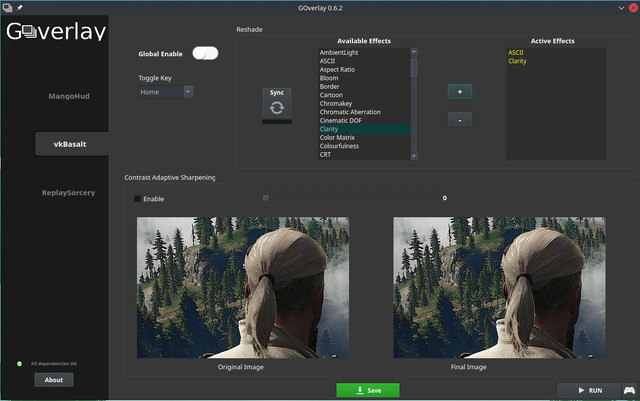Click the GOverlay logo

point(56,31)
